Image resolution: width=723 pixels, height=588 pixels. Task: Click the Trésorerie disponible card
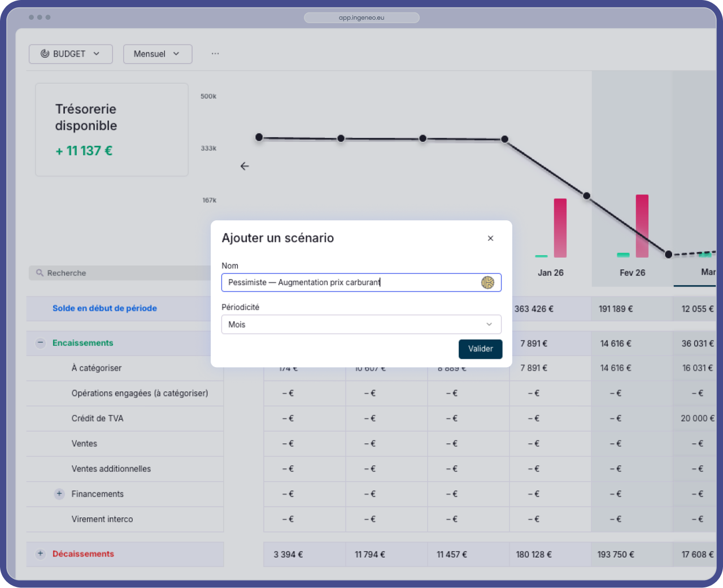[x=112, y=130]
